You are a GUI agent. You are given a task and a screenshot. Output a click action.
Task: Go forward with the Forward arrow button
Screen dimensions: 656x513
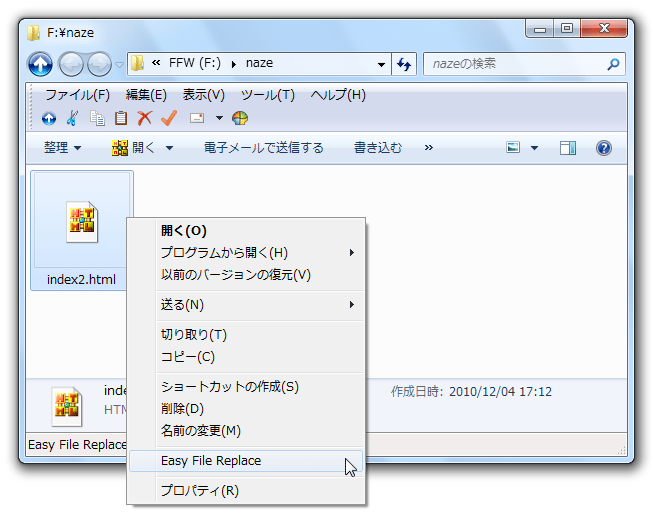[99, 64]
